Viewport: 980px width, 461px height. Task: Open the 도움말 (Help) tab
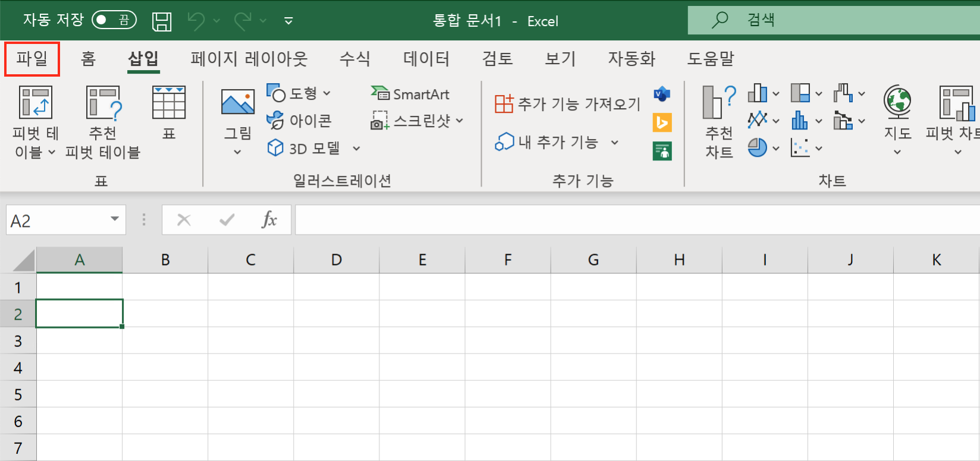[x=711, y=59]
